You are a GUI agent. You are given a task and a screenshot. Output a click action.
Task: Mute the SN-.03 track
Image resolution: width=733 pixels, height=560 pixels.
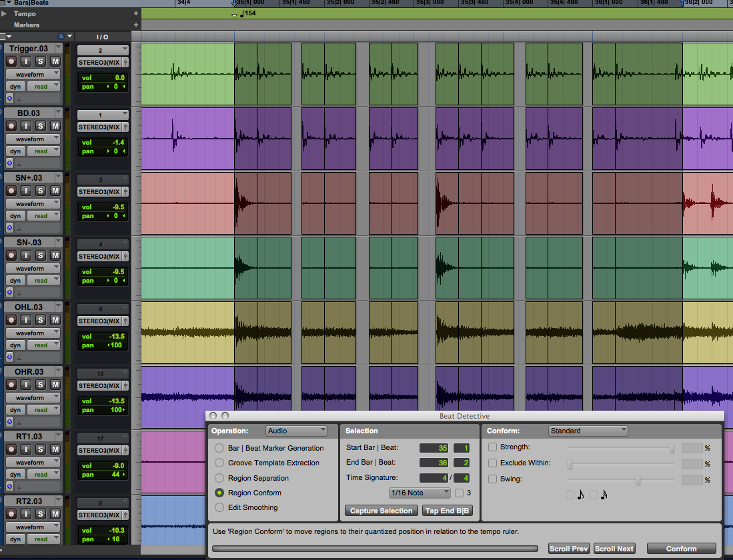(55, 255)
